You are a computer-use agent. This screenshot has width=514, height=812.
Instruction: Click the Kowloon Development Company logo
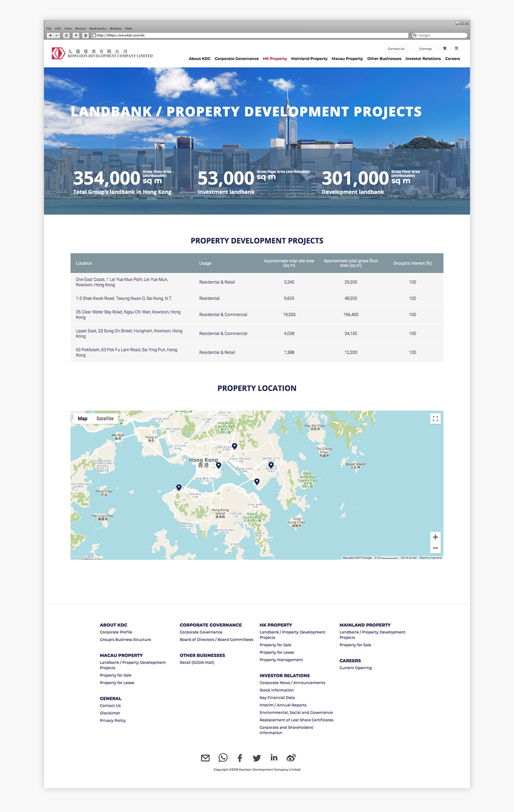click(x=102, y=53)
